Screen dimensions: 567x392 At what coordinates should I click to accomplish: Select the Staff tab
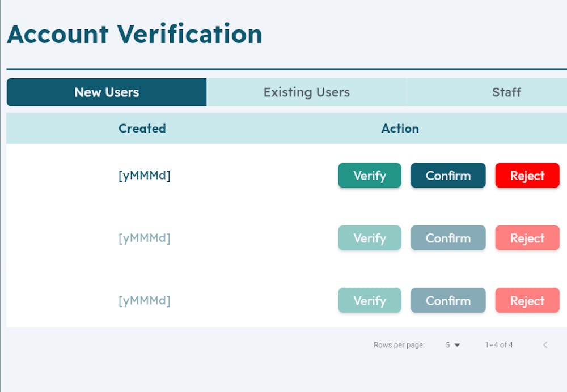click(506, 92)
